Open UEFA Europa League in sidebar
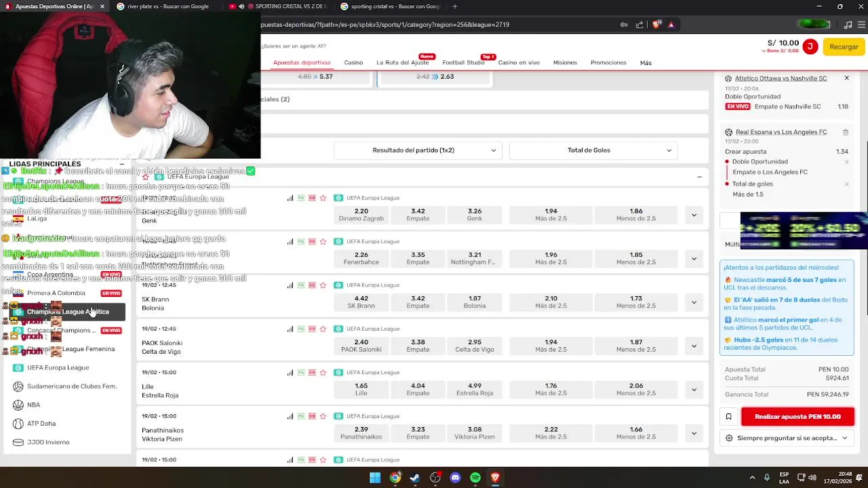868x488 pixels. tap(58, 367)
